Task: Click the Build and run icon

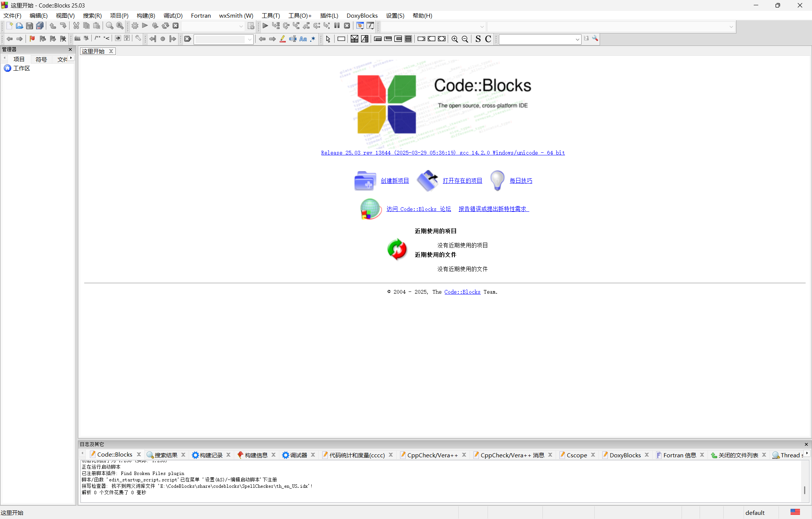Action: pos(155,26)
